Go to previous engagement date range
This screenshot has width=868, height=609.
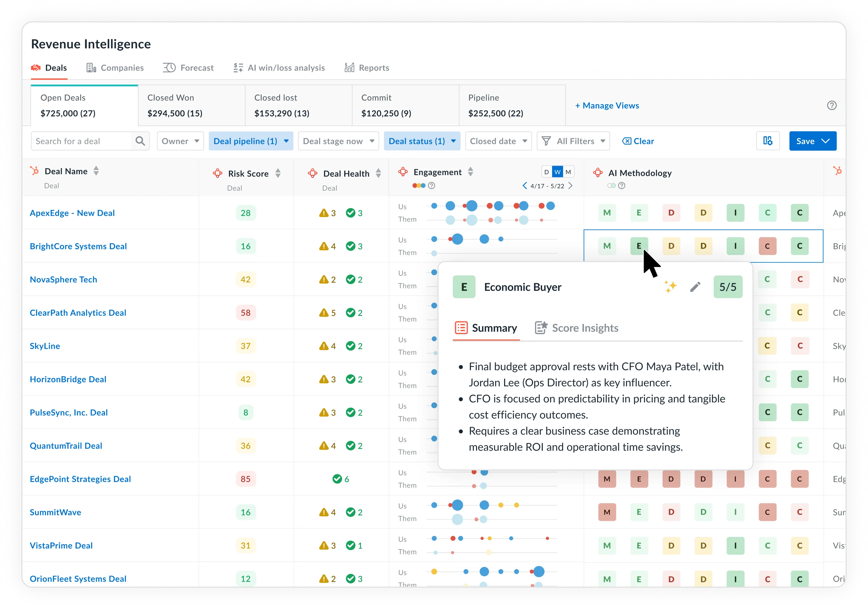(x=524, y=185)
